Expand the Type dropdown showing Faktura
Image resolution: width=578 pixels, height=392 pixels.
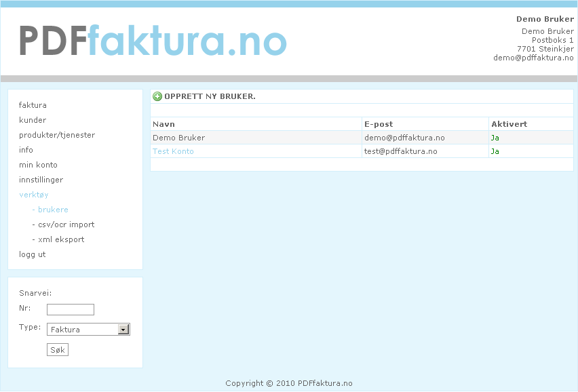(88, 330)
